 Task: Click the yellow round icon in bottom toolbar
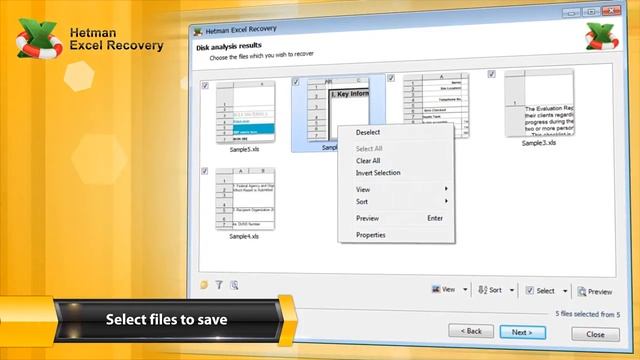[204, 284]
